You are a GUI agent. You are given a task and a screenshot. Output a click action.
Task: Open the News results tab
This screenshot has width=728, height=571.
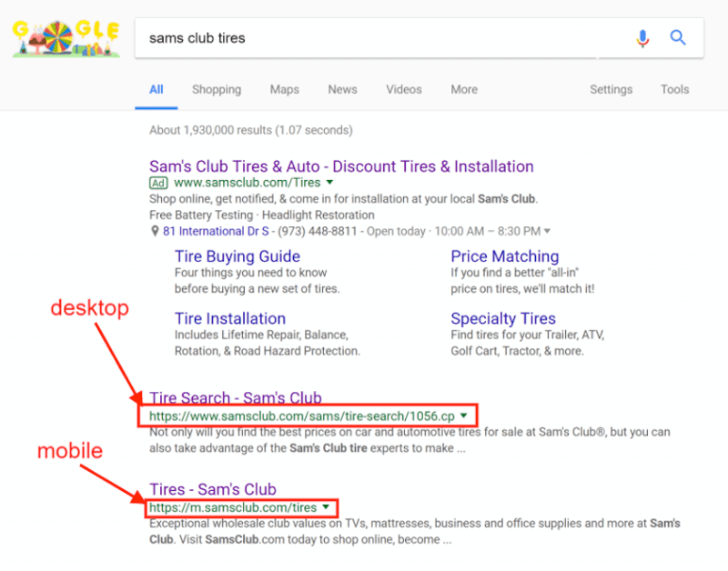click(343, 89)
